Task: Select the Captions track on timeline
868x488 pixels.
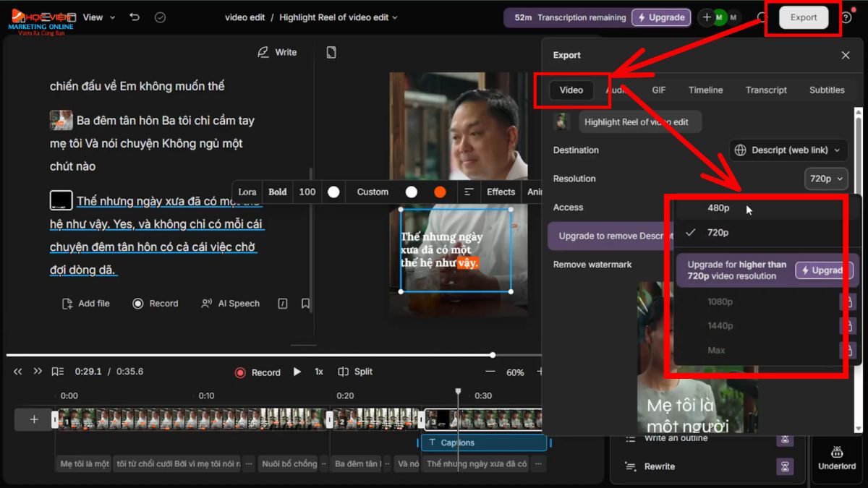Action: click(483, 442)
